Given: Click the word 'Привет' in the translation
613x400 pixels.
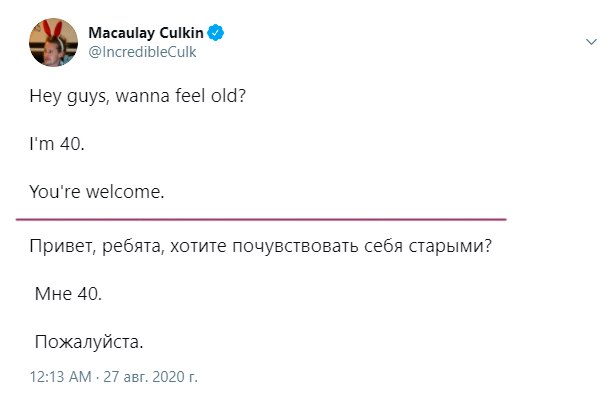Looking at the screenshot, I should [63, 246].
